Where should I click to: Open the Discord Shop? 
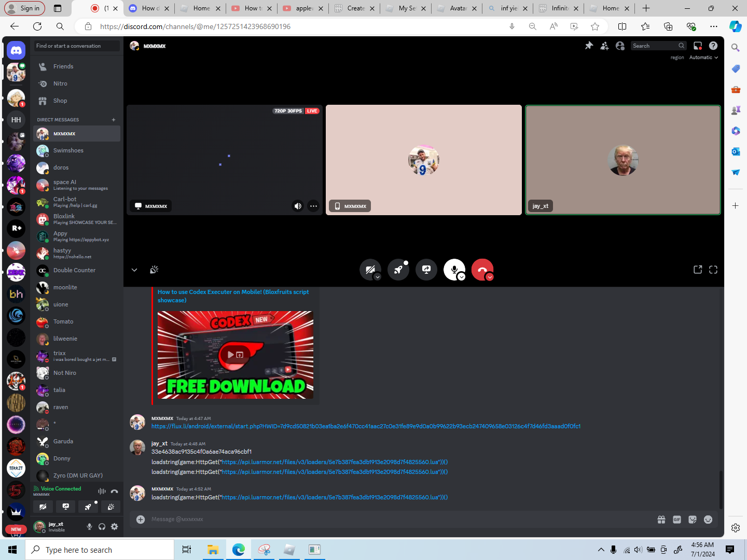coord(77,101)
